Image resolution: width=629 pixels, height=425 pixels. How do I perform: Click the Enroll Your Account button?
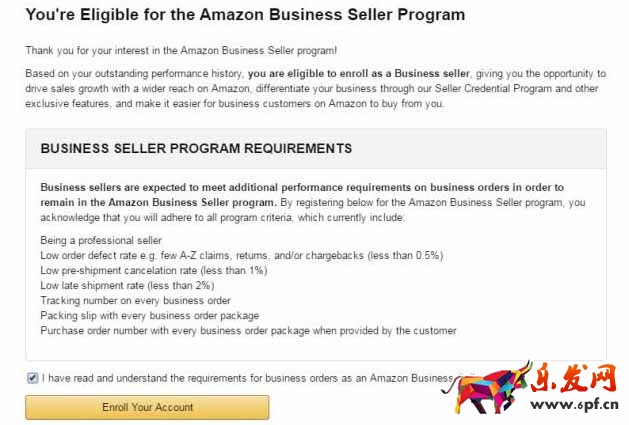click(147, 407)
